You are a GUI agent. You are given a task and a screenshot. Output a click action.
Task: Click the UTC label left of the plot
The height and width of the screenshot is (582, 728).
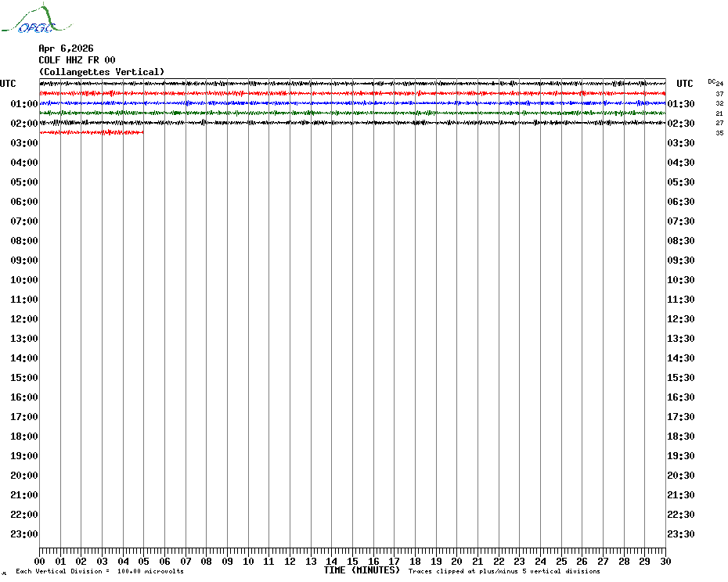pyautogui.click(x=8, y=84)
